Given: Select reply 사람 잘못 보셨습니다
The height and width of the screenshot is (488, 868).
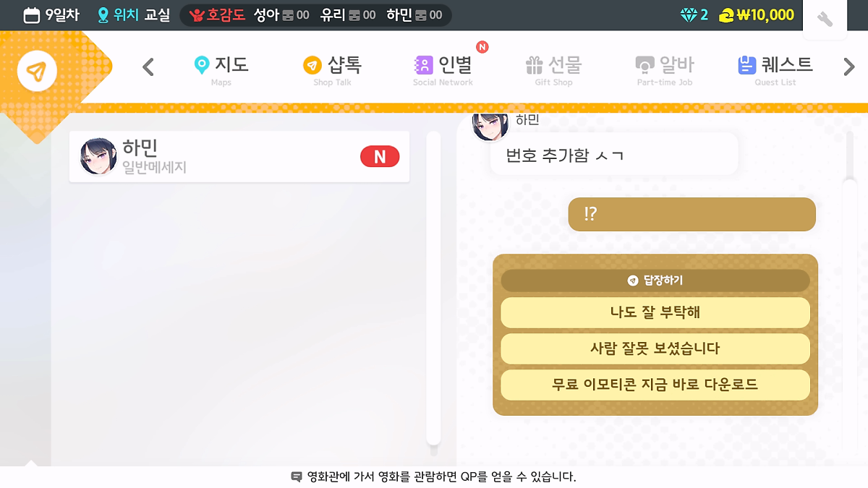Looking at the screenshot, I should click(655, 348).
